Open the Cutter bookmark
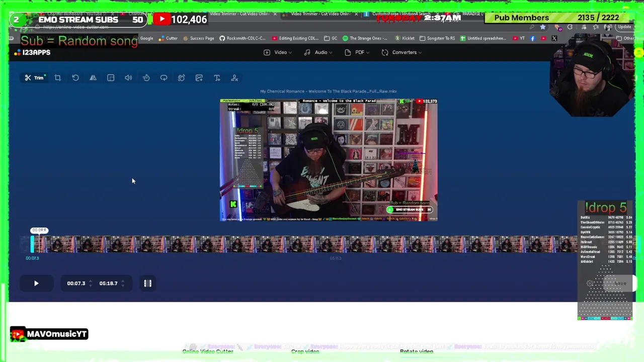The image size is (644, 362). point(168,38)
